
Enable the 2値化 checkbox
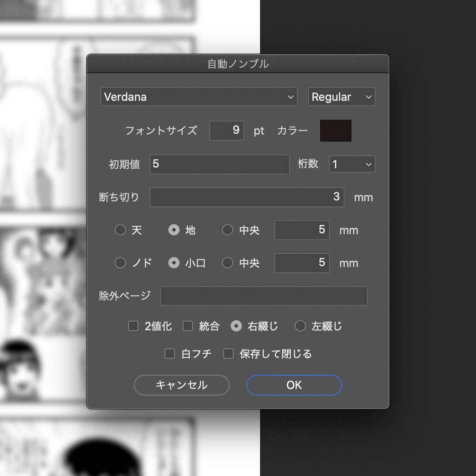pyautogui.click(x=133, y=326)
